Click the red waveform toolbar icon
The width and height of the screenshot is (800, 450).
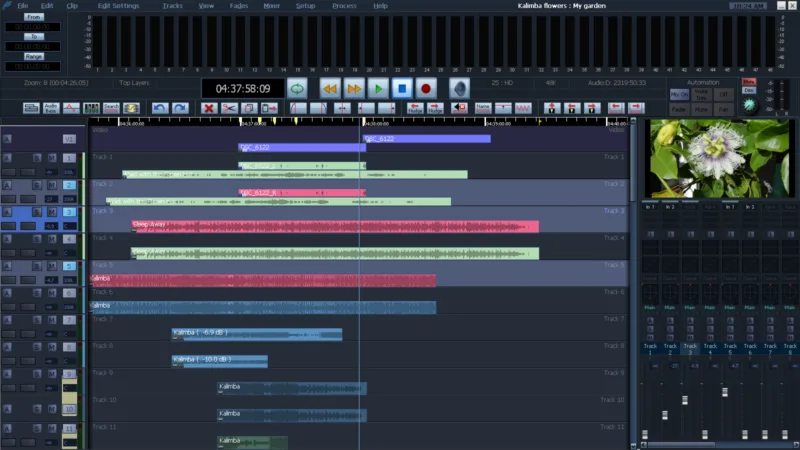pos(523,108)
